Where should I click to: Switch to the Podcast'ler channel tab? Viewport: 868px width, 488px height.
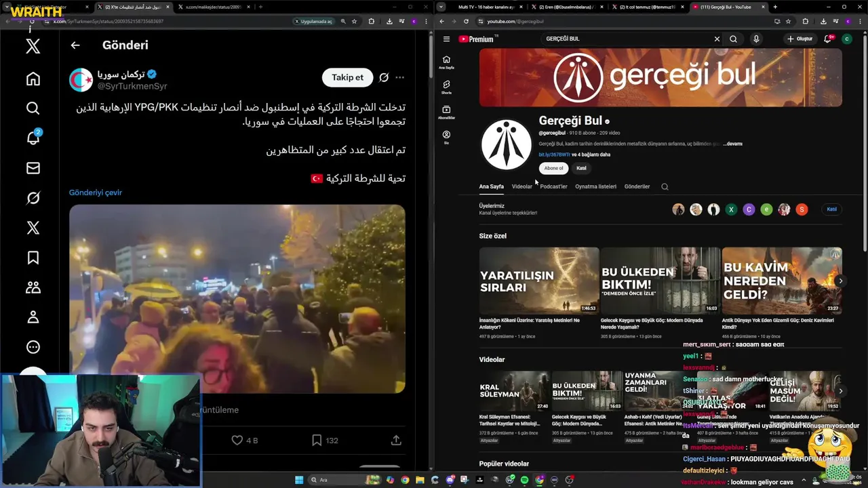pyautogui.click(x=553, y=186)
